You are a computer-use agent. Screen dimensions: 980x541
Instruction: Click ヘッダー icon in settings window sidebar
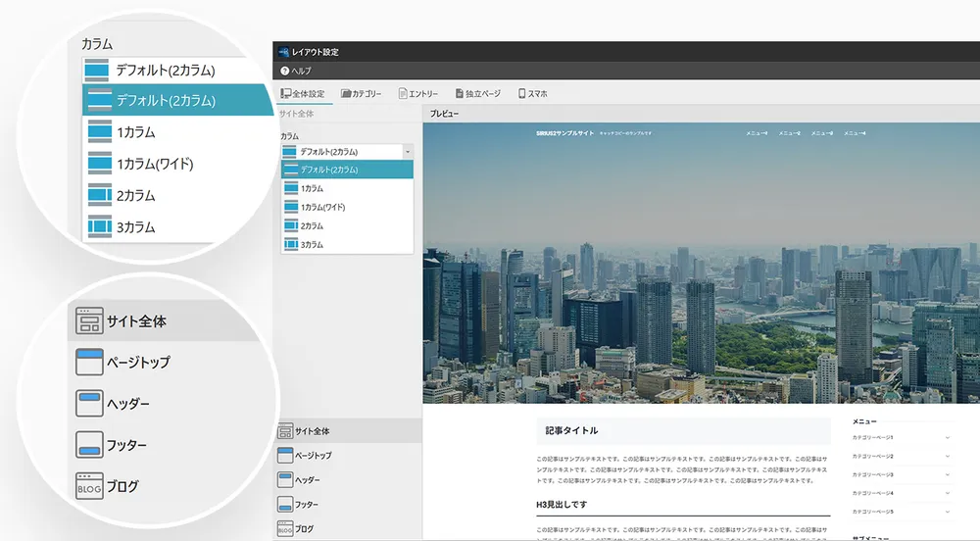pos(285,480)
